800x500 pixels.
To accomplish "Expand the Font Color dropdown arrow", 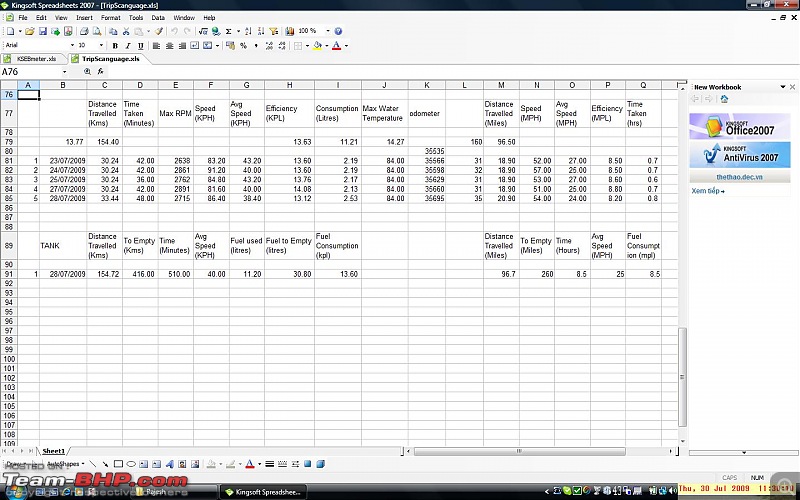I will pyautogui.click(x=346, y=46).
